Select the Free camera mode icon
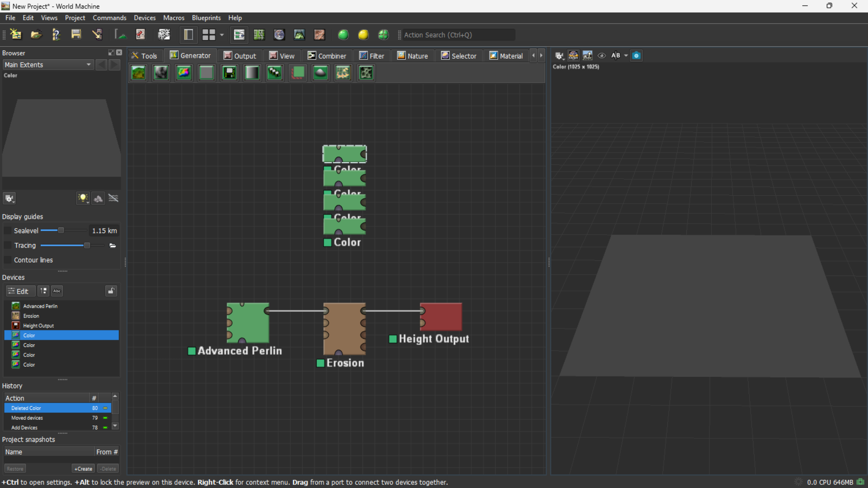 pos(587,55)
